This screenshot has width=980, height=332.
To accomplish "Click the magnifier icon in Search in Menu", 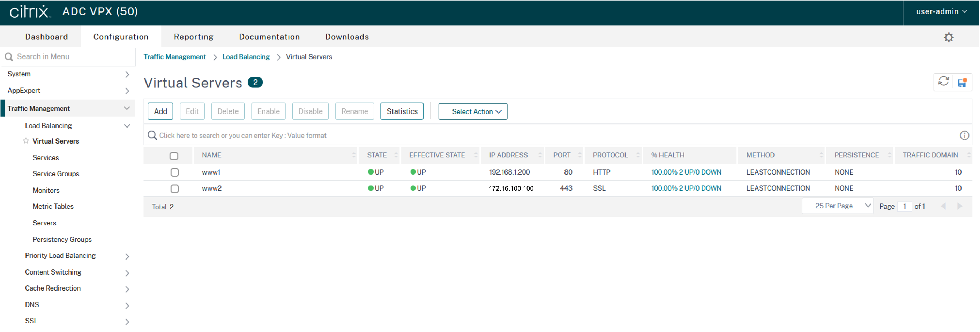I will (x=9, y=57).
